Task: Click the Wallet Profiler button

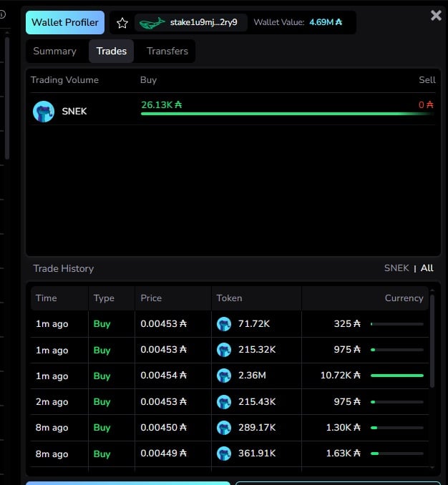Action: click(65, 23)
